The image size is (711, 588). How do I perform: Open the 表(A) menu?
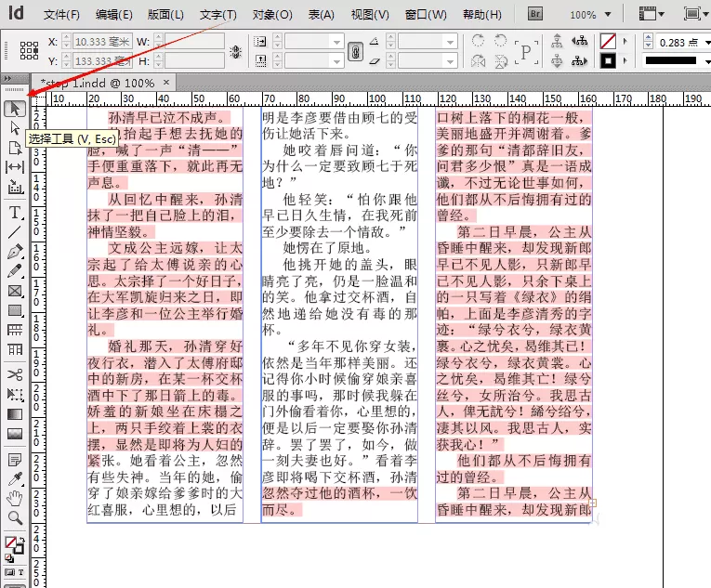pyautogui.click(x=321, y=15)
